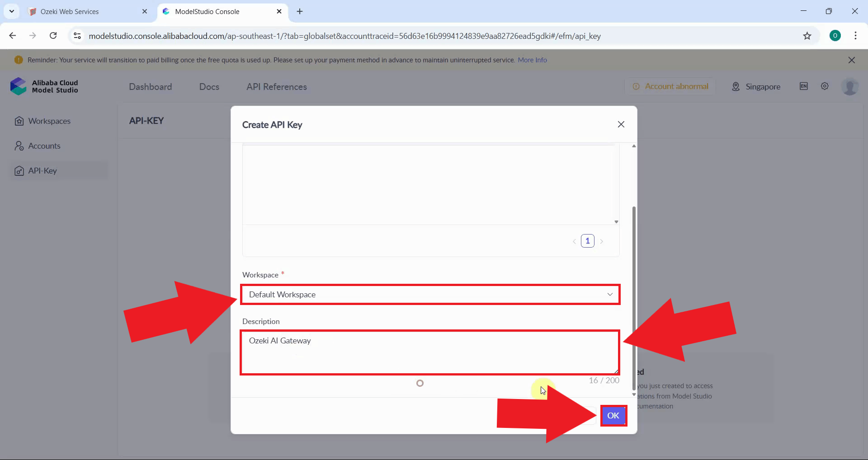Open the More Info link in reminder
This screenshot has width=868, height=460.
coord(532,60)
